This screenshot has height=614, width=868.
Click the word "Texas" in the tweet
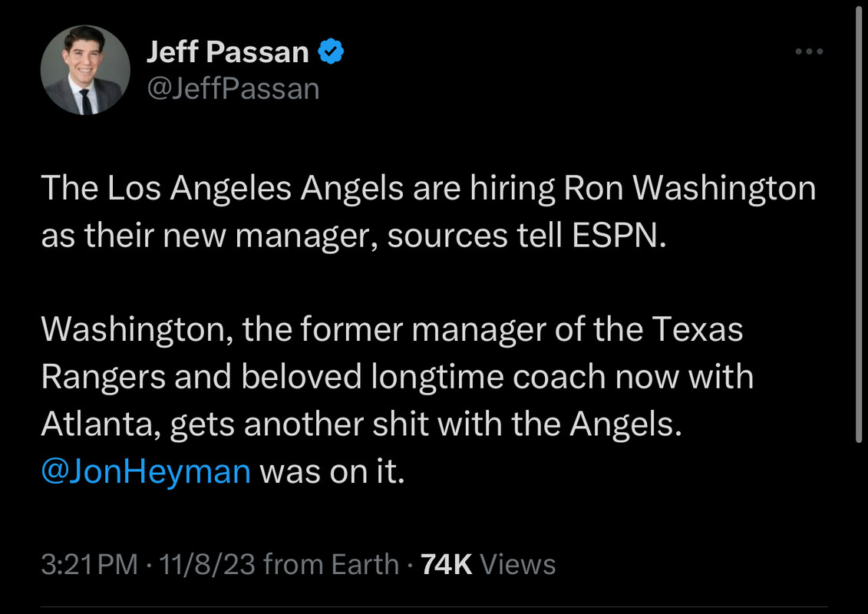click(x=698, y=330)
